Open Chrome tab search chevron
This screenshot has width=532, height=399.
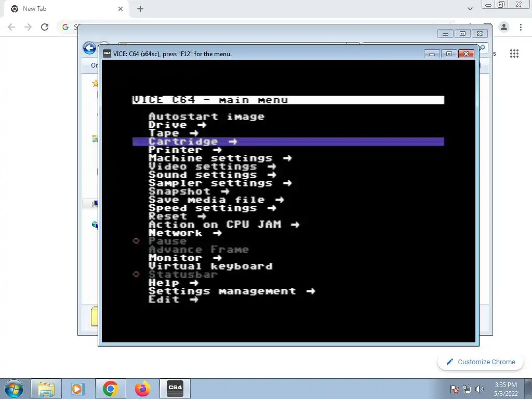(470, 9)
